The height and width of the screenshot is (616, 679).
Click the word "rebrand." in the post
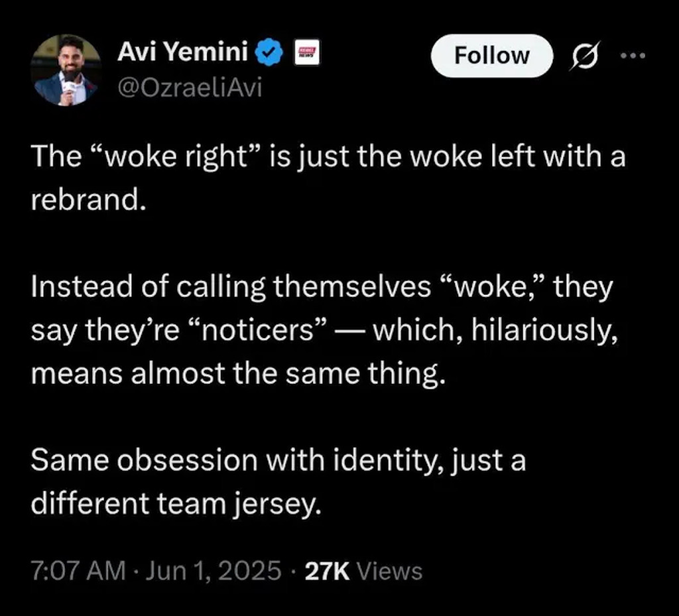tap(88, 200)
